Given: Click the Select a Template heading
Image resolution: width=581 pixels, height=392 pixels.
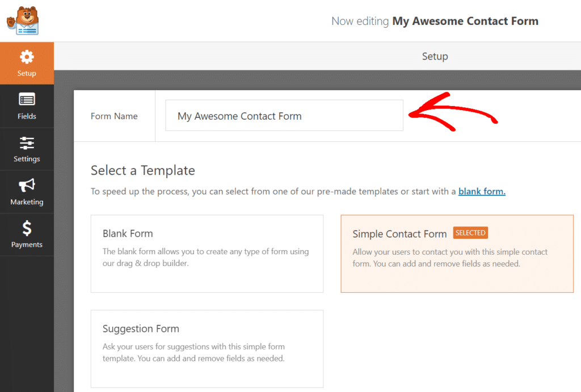Looking at the screenshot, I should pos(142,170).
